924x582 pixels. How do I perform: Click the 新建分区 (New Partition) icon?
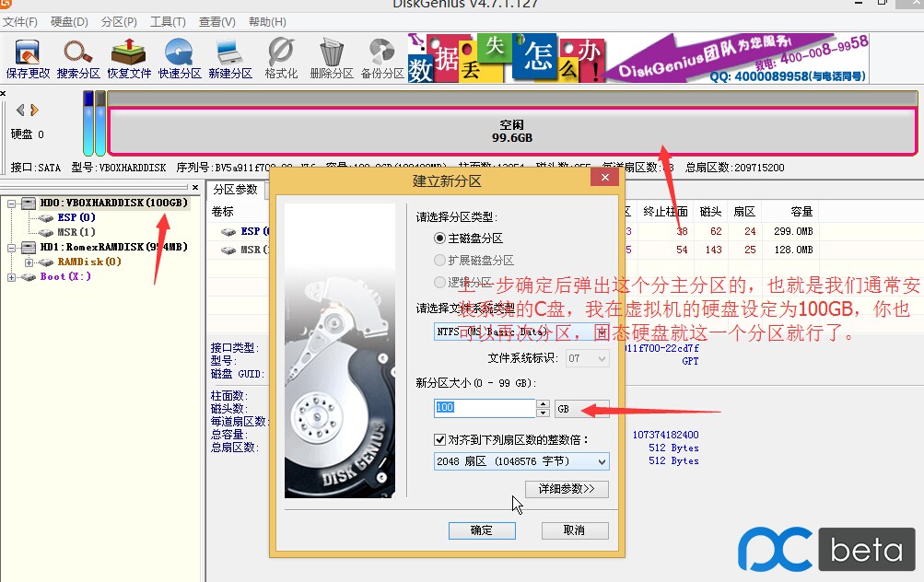(230, 57)
